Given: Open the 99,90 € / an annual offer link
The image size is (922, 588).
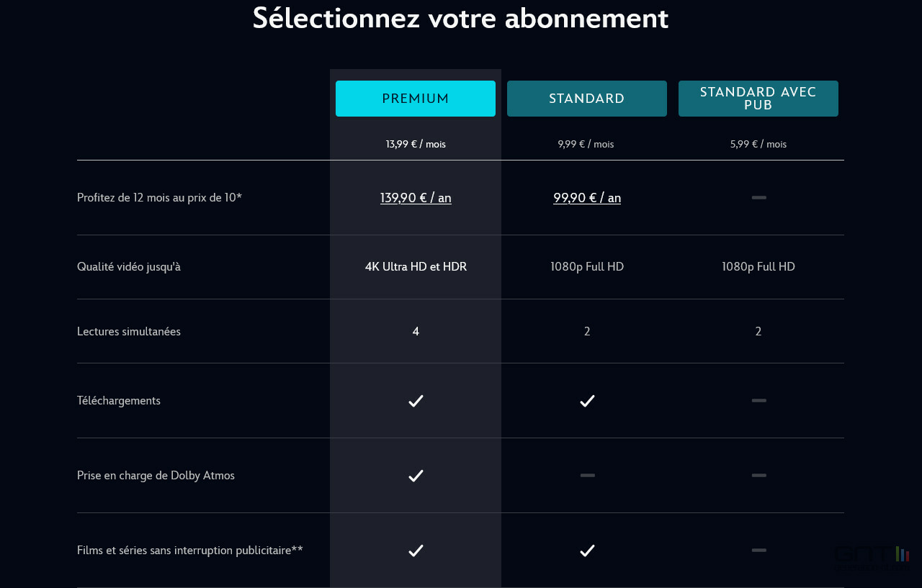Looking at the screenshot, I should click(x=587, y=198).
